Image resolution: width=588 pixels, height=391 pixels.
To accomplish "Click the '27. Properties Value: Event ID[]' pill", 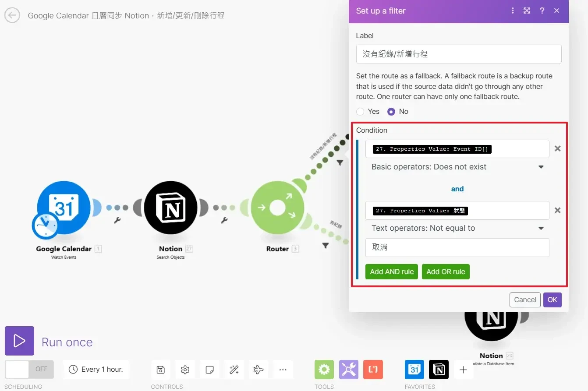I will [432, 149].
